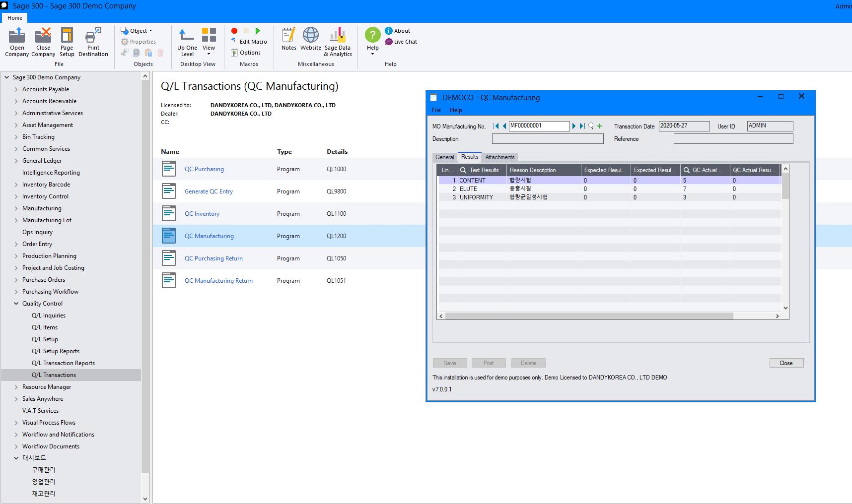Open the QC Purchasing Return link
The width and height of the screenshot is (852, 504).
pyautogui.click(x=213, y=258)
